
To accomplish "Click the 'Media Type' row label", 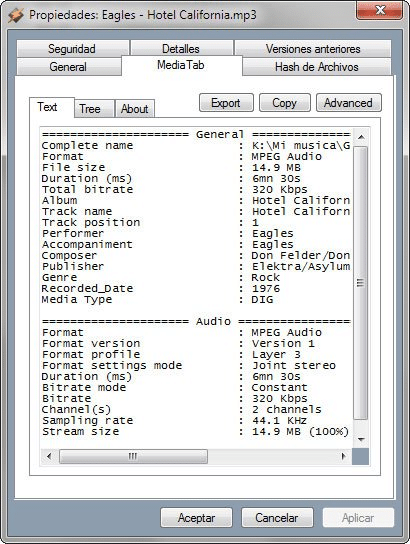I will (77, 299).
